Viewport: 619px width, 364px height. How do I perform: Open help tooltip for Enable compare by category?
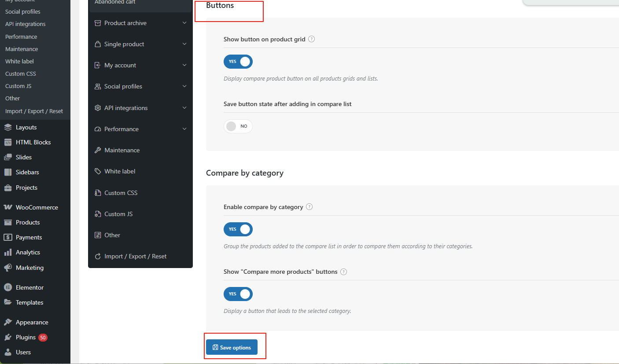[309, 207]
